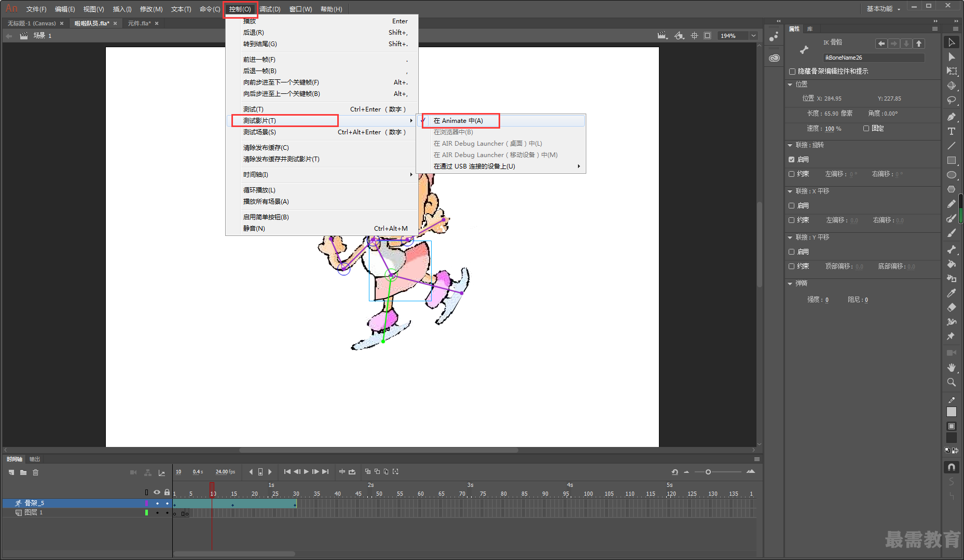964x560 pixels.
Task: Select the Free Transform tool
Action: (951, 72)
